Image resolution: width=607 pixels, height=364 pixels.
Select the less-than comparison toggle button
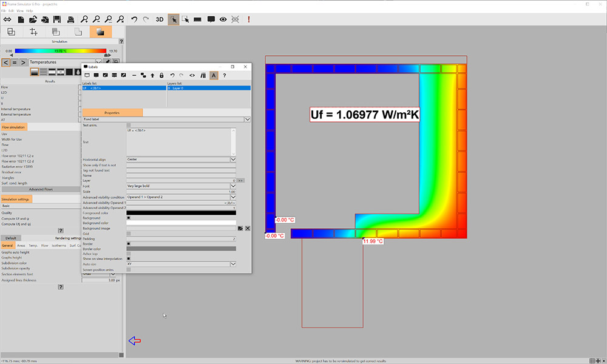(5, 62)
